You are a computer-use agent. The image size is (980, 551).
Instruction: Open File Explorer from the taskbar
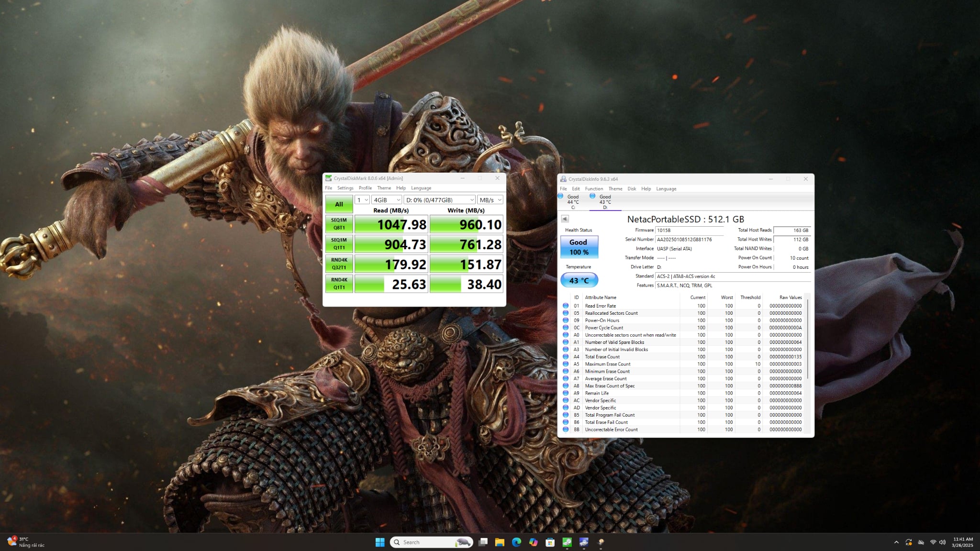click(x=500, y=542)
